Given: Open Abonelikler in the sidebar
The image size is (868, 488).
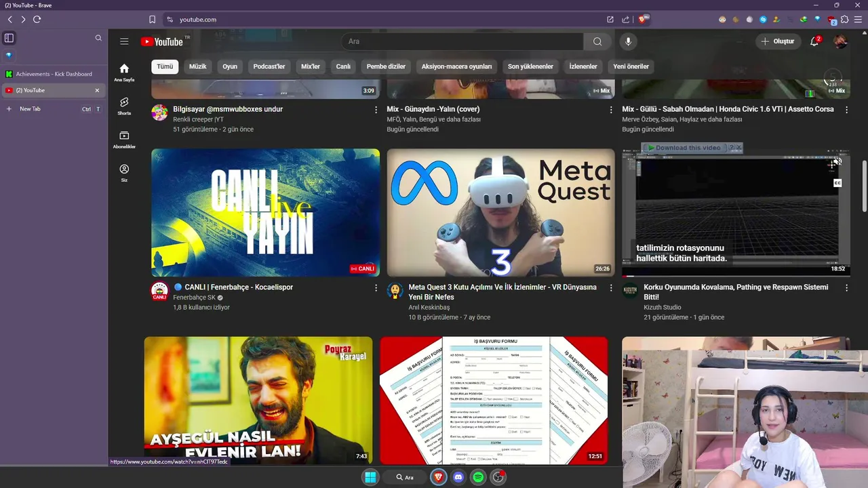Looking at the screenshot, I should click(124, 140).
